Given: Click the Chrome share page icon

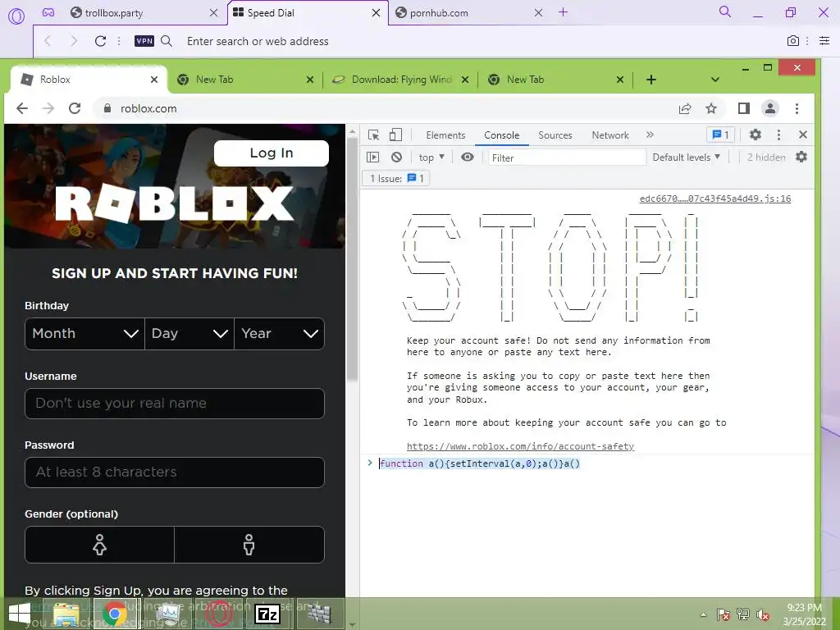Looking at the screenshot, I should point(685,109).
